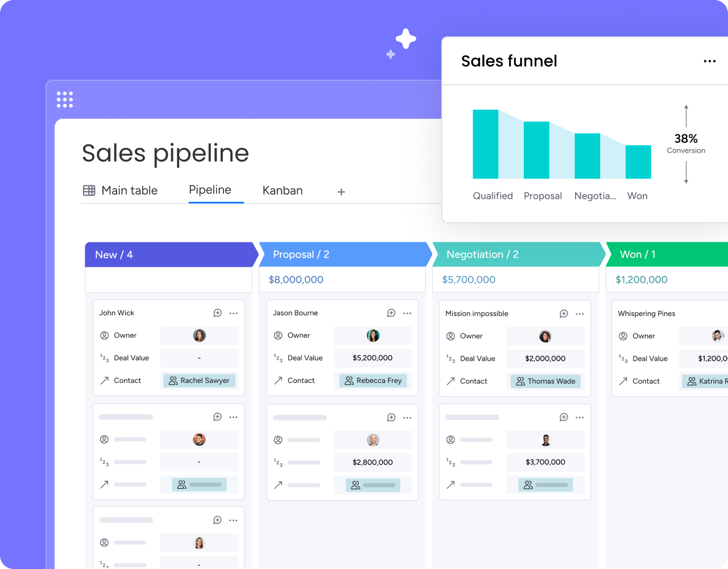Select the New / 4 stage header

171,254
